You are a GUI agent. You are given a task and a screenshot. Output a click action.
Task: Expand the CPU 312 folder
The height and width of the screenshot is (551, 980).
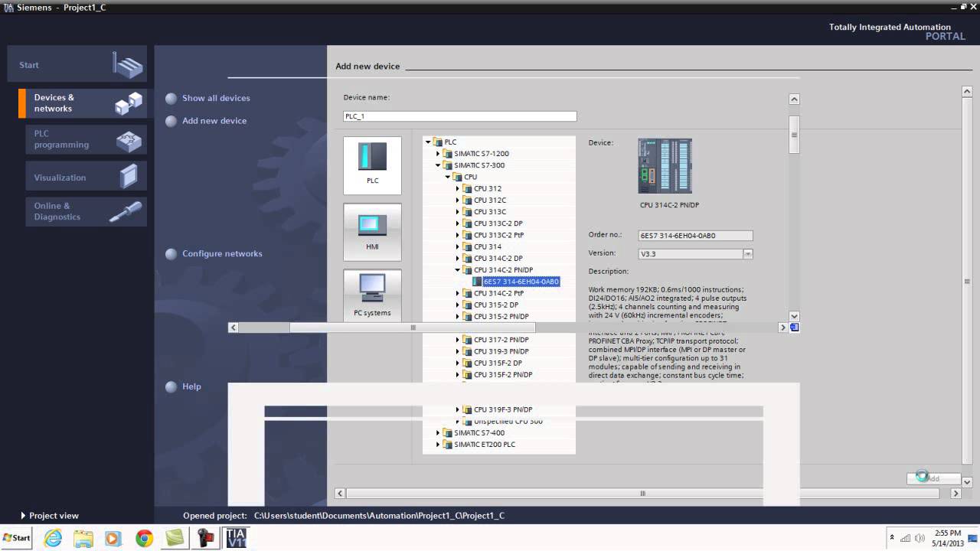tap(458, 188)
